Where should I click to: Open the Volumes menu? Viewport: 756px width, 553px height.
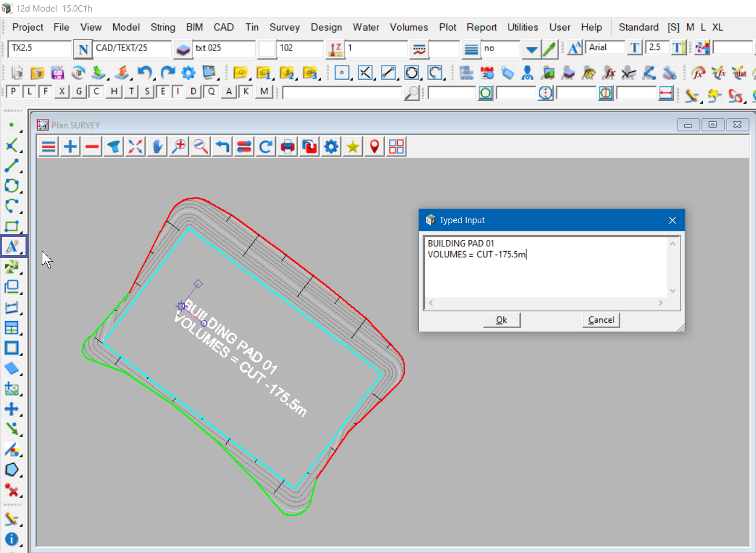tap(408, 27)
